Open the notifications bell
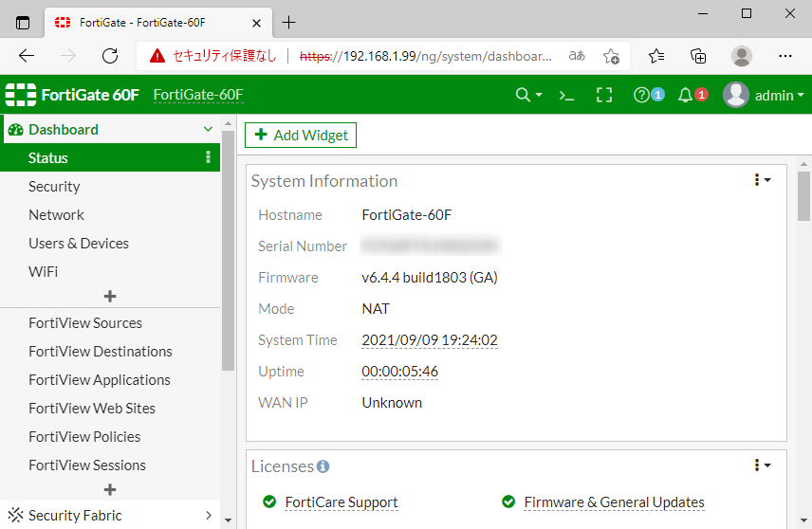 click(685, 95)
